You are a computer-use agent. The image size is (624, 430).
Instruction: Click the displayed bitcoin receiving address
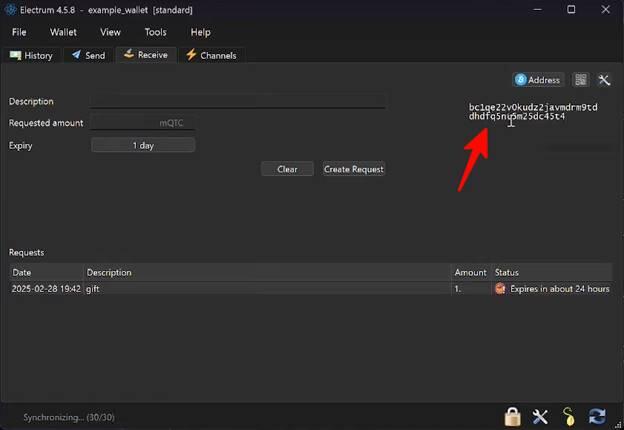tap(533, 112)
